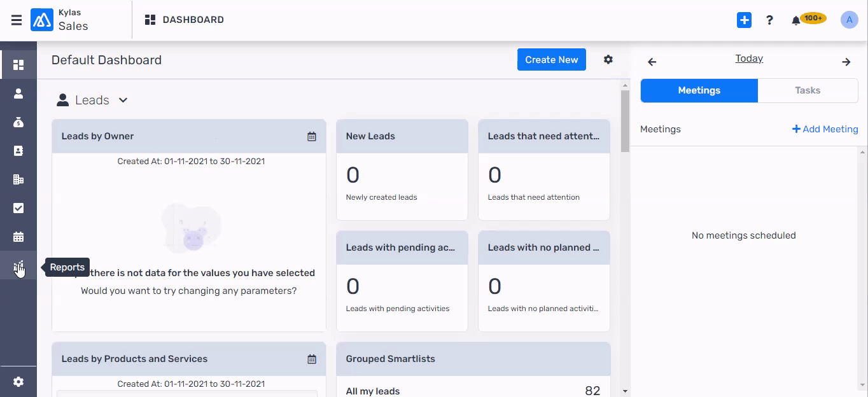This screenshot has height=397, width=868.
Task: Click the Leads by Products and Services title
Action: pos(134,359)
